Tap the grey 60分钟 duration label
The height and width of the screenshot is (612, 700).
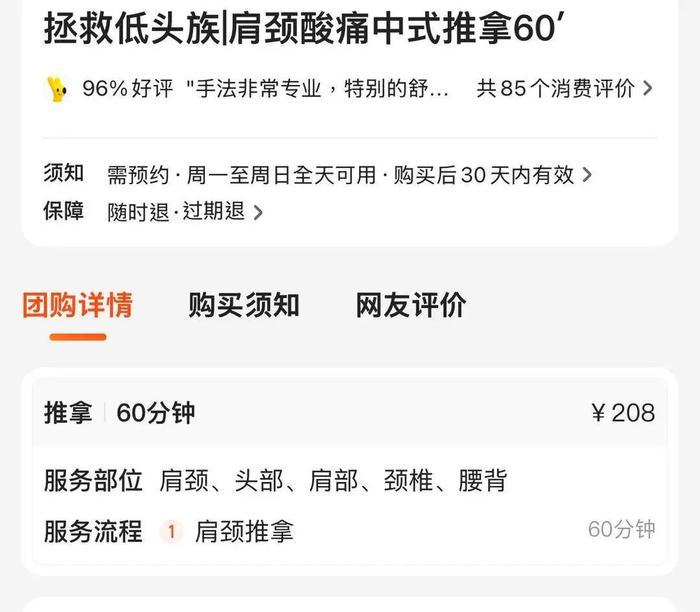(621, 529)
